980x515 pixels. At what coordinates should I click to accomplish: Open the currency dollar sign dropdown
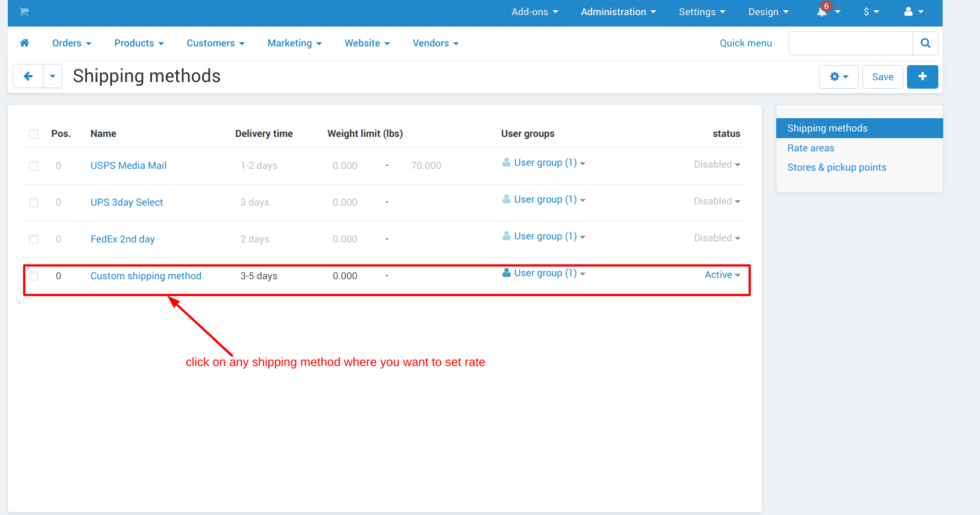[871, 11]
